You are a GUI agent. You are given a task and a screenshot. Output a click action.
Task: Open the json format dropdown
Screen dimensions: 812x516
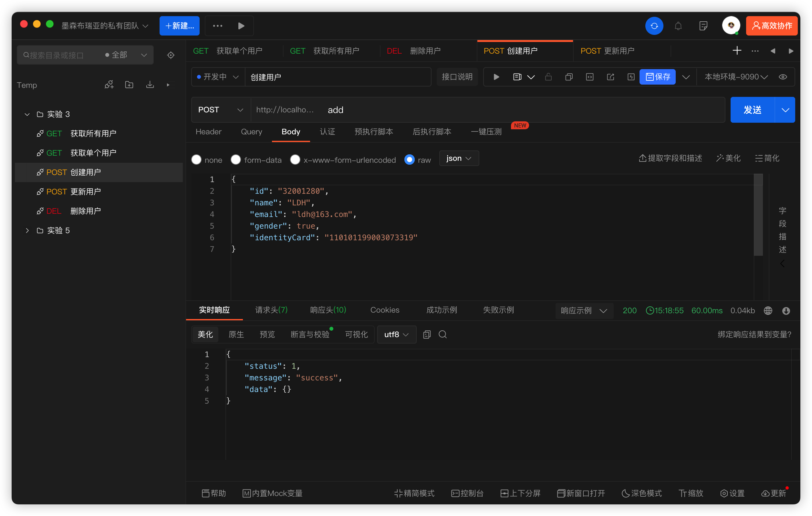459,158
